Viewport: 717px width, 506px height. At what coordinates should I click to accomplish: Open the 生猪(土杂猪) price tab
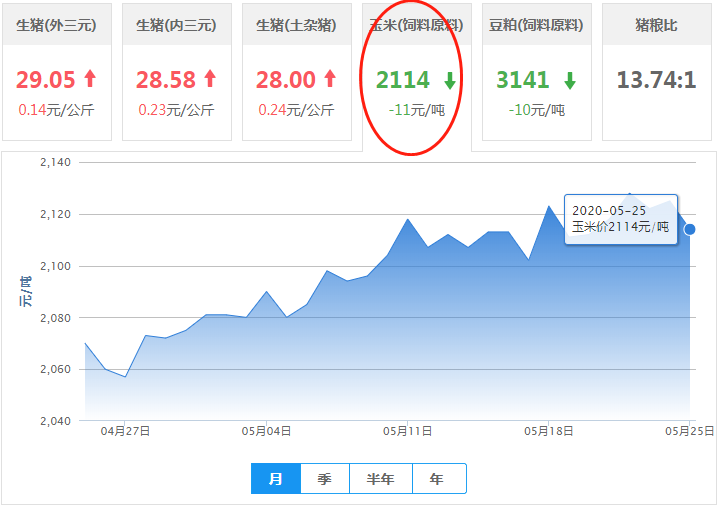click(x=297, y=72)
